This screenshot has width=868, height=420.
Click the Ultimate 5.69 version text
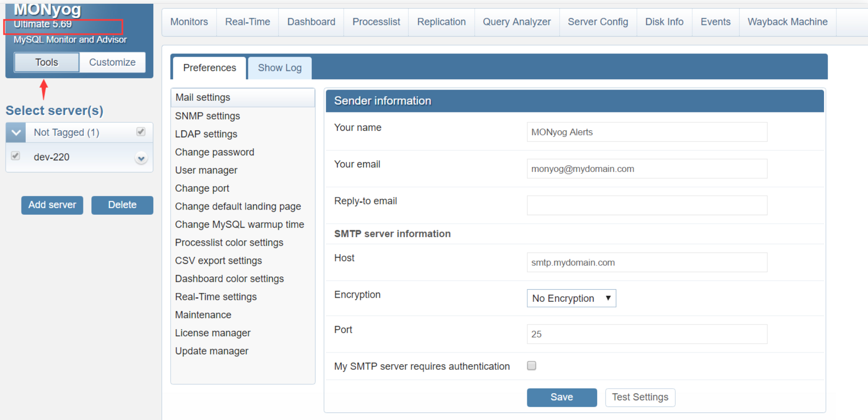pos(43,24)
